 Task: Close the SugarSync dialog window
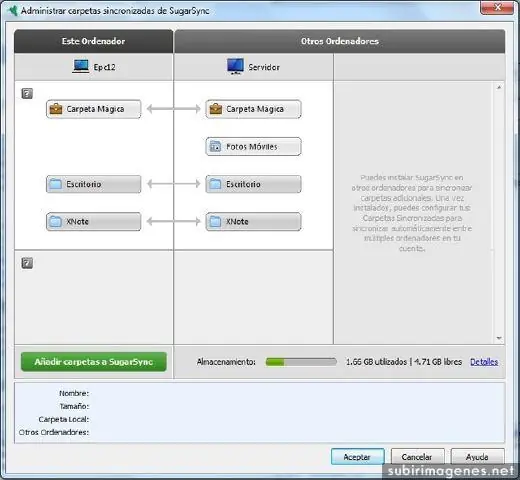(x=497, y=7)
